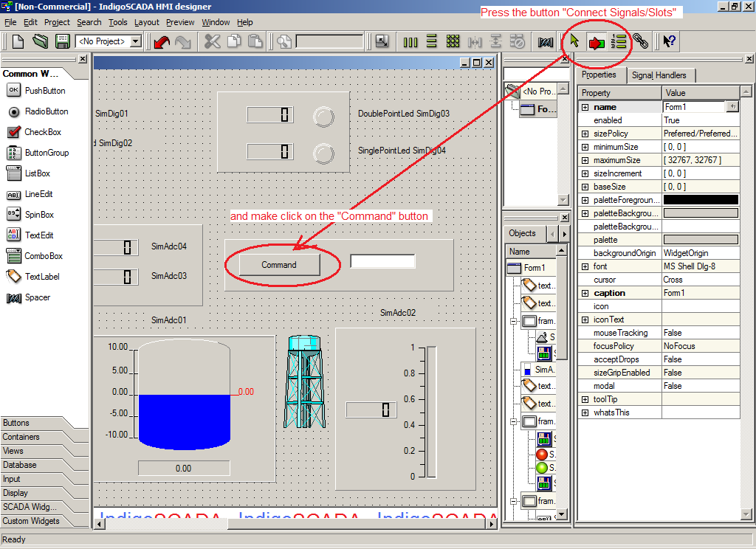Click the first paletteBackgroundColor swatch
The height and width of the screenshot is (549, 756).
tap(701, 213)
